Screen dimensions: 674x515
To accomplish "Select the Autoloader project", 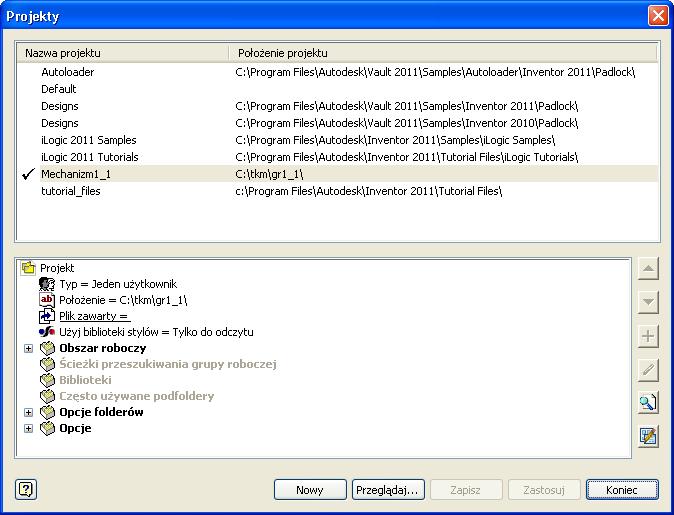I will tap(67, 72).
